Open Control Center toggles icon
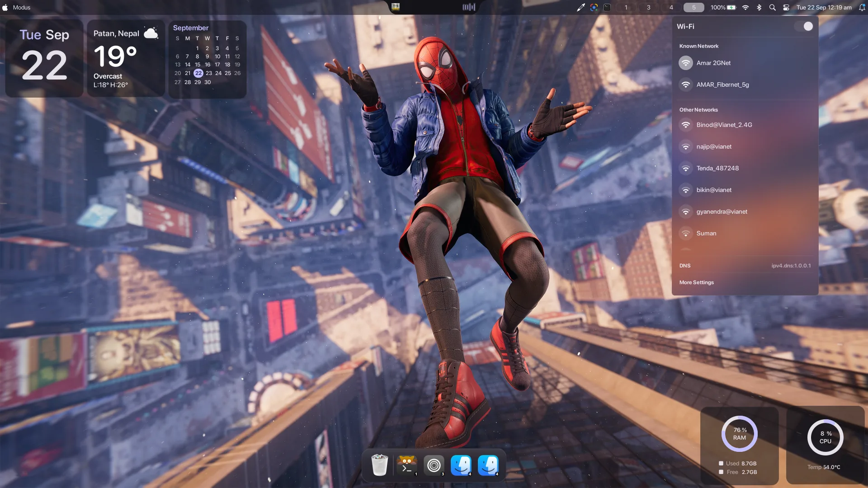 click(786, 7)
